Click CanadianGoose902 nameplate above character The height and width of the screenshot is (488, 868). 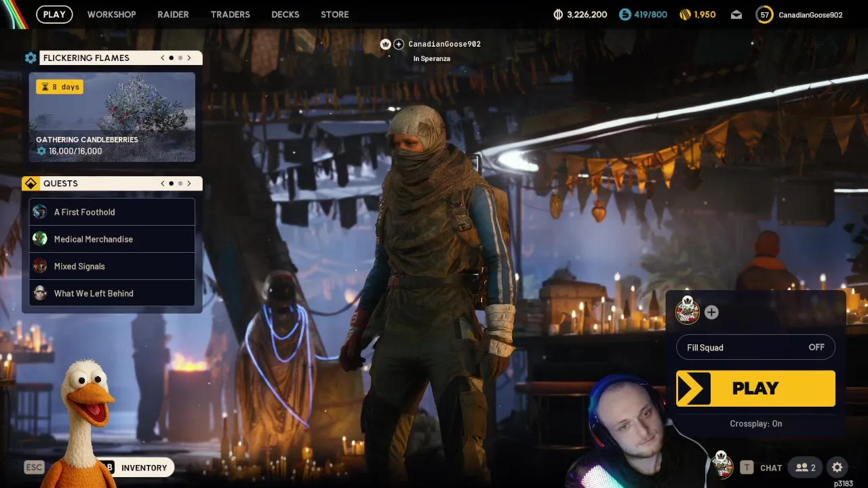(444, 44)
